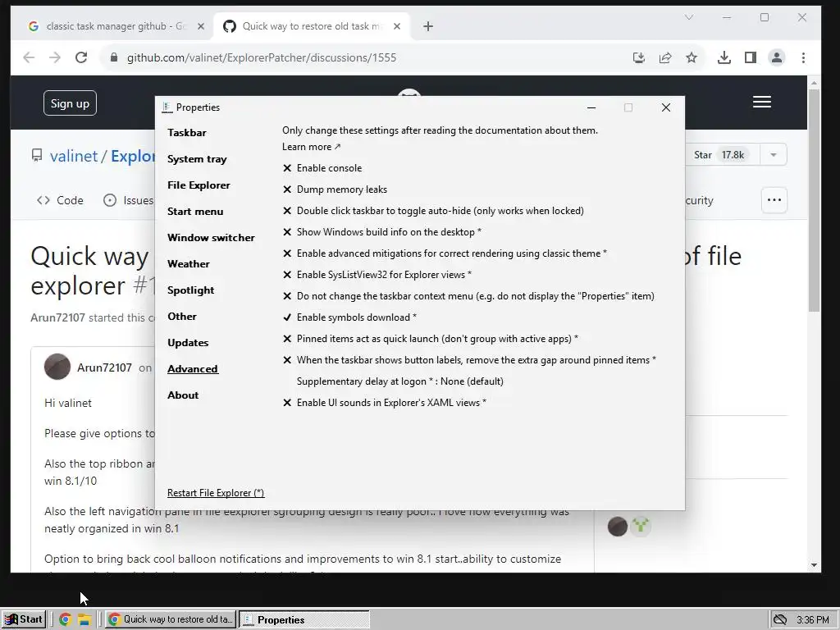Click the green participant avatar in sidebar
This screenshot has height=630, width=840.
click(x=641, y=526)
